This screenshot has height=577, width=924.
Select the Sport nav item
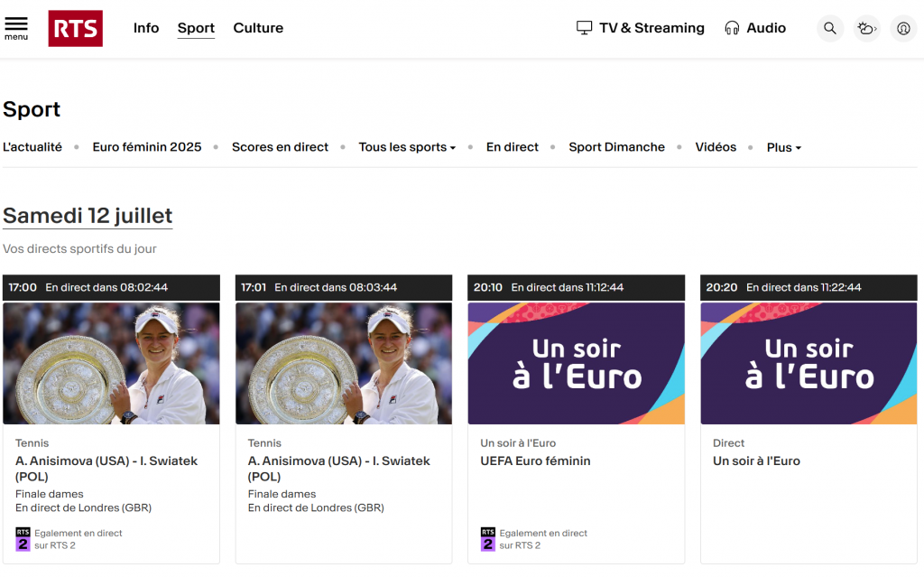tap(196, 28)
